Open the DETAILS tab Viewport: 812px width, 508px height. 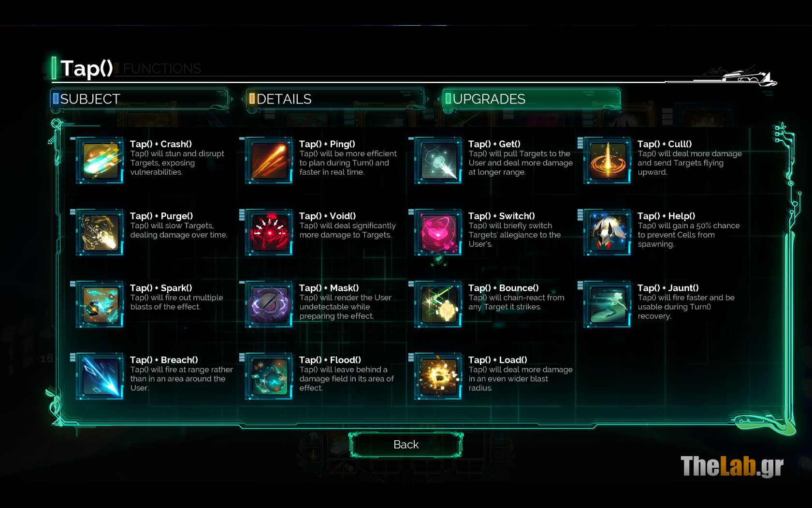point(336,99)
